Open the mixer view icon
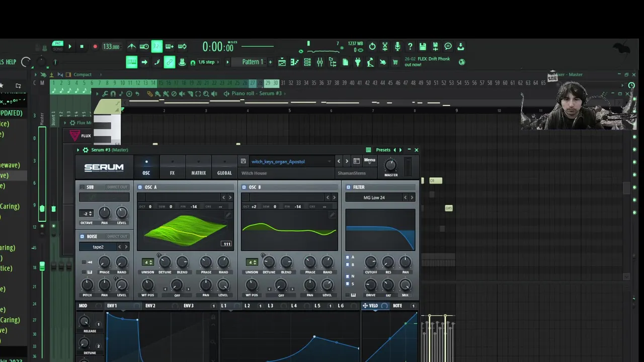This screenshot has width=644, height=362. [x=320, y=62]
